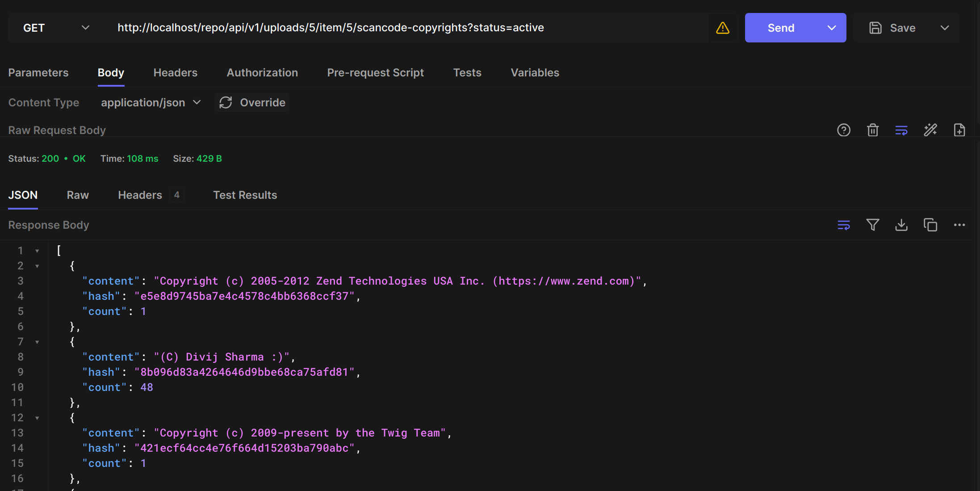The width and height of the screenshot is (980, 491).
Task: Collapse the JSON object at line 2
Action: (37, 266)
